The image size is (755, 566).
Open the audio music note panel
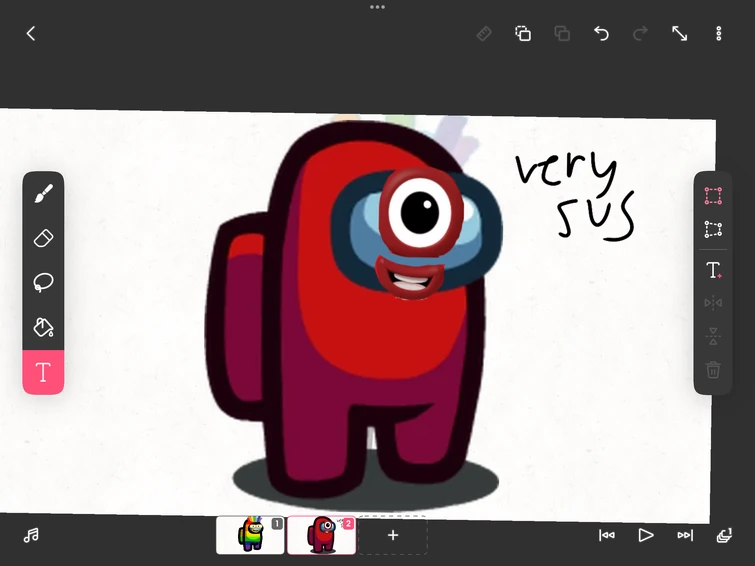point(31,535)
